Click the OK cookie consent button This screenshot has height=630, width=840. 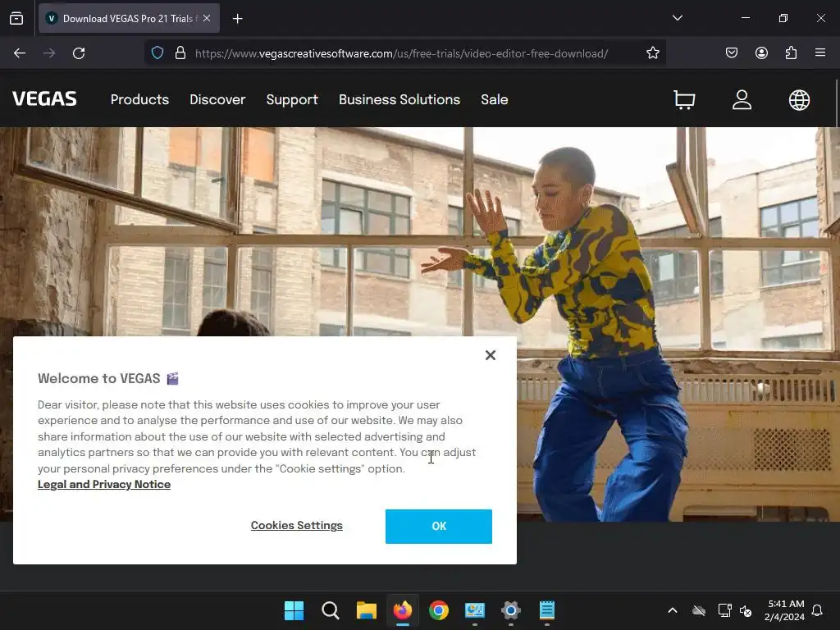pyautogui.click(x=439, y=526)
